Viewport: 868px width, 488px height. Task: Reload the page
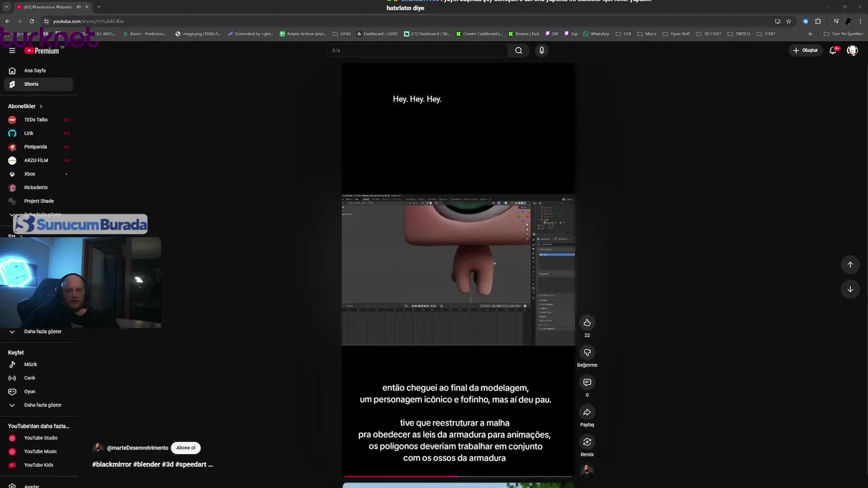[32, 21]
